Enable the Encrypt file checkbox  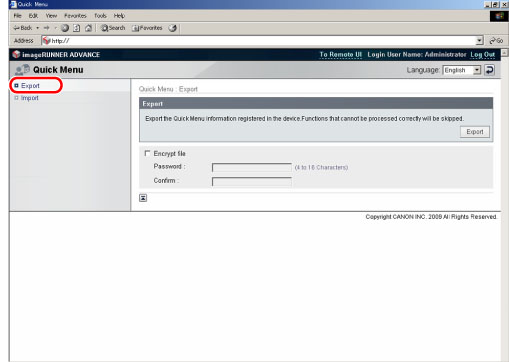coord(147,153)
